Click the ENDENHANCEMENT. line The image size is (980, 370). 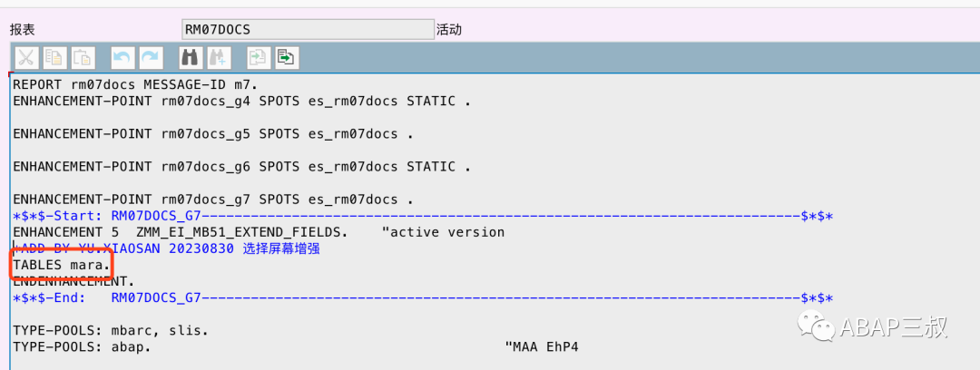[73, 281]
